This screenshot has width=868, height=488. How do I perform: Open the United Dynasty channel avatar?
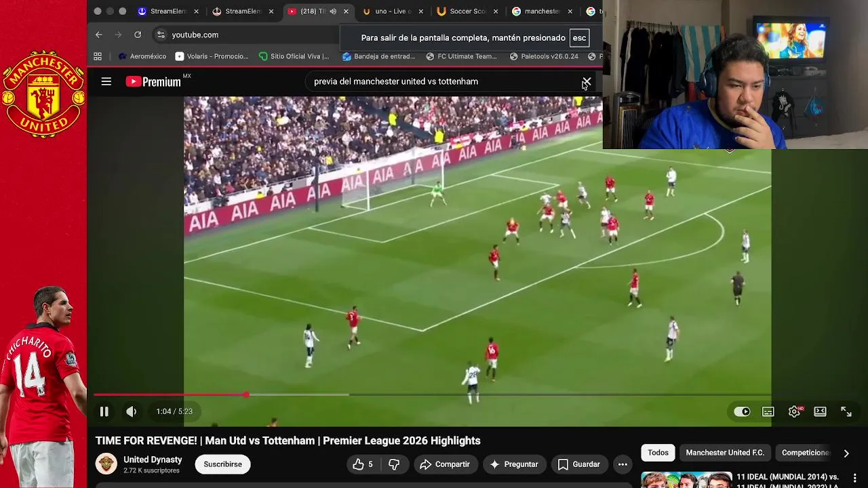click(x=106, y=464)
